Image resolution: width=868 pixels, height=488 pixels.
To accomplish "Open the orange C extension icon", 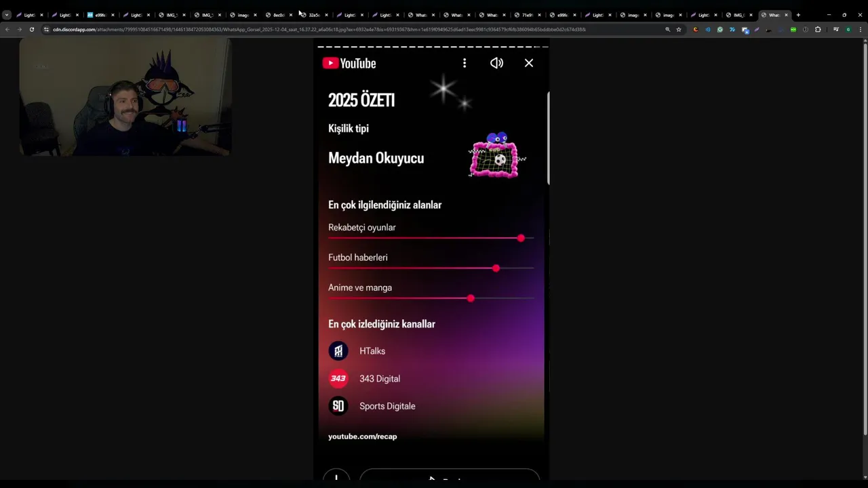I will coord(696,29).
